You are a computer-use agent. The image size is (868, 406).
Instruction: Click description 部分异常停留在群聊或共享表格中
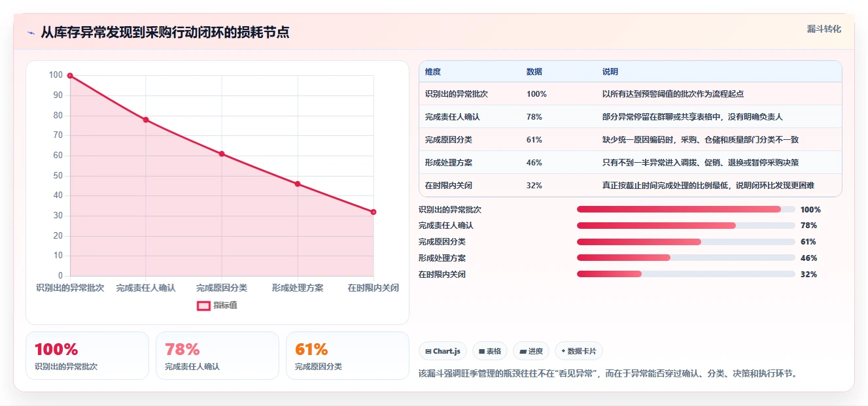point(693,117)
